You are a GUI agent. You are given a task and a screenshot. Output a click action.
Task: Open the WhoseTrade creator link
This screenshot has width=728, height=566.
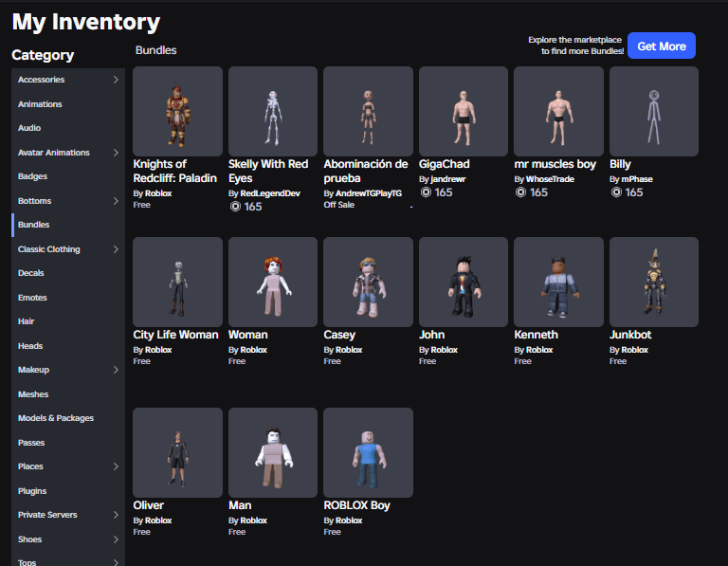(x=550, y=179)
